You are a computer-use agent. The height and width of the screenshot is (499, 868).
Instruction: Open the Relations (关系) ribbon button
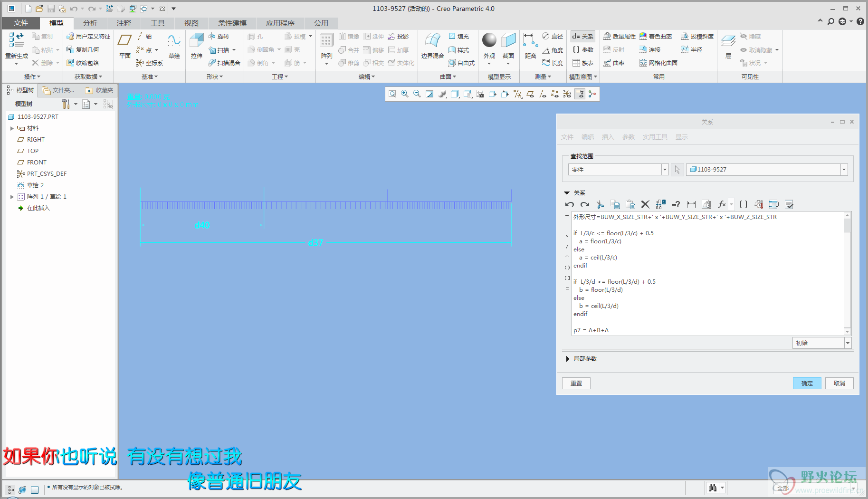coord(583,36)
